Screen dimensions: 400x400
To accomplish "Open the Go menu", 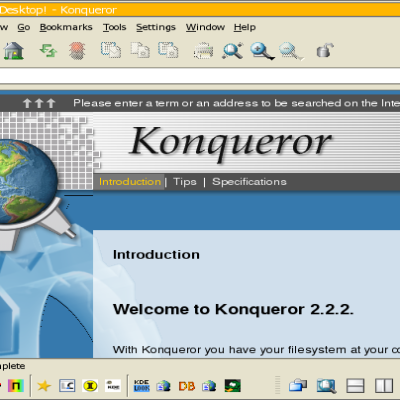I will pyautogui.click(x=24, y=27).
